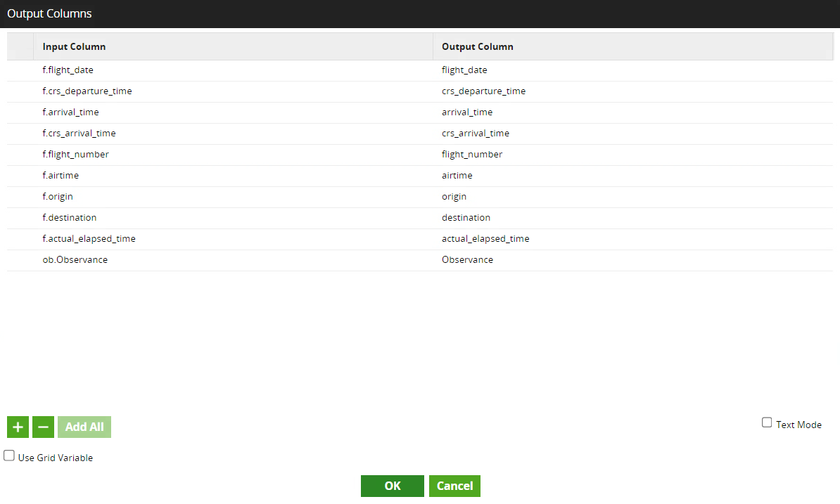Select the ob.Observance input cell
840x504 pixels.
pos(75,260)
